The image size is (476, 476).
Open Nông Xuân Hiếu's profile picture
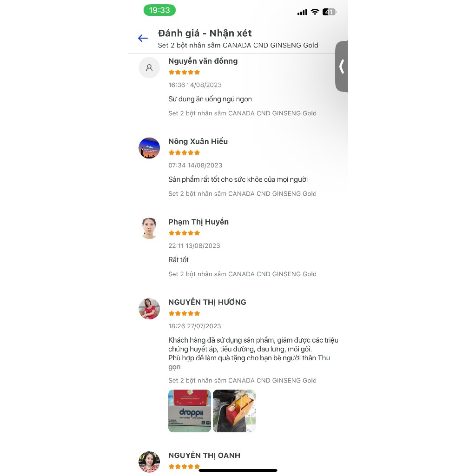pos(149,148)
